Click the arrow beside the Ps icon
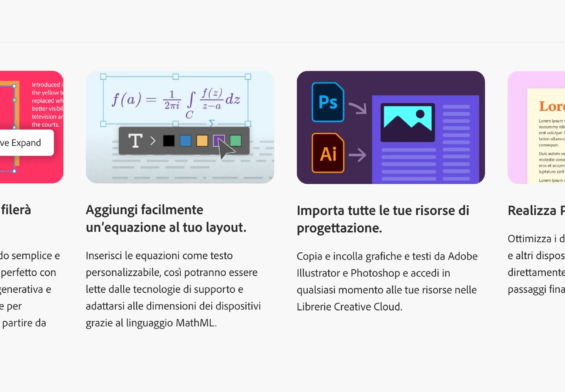 357,107
